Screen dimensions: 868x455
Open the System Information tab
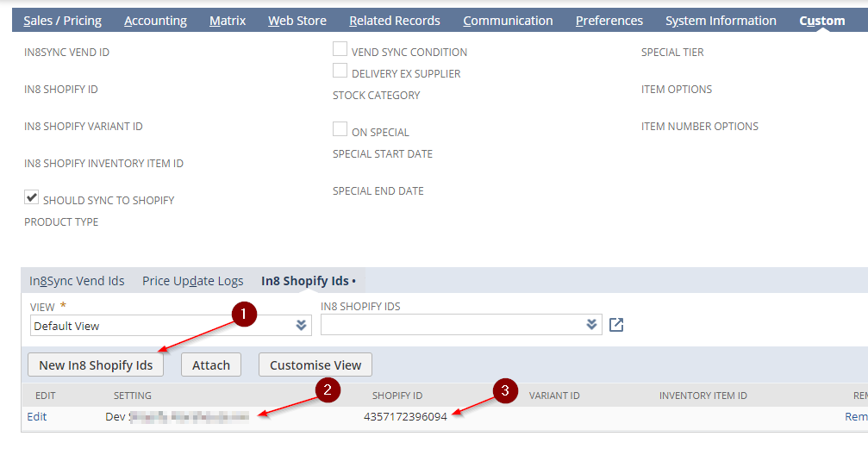[721, 21]
